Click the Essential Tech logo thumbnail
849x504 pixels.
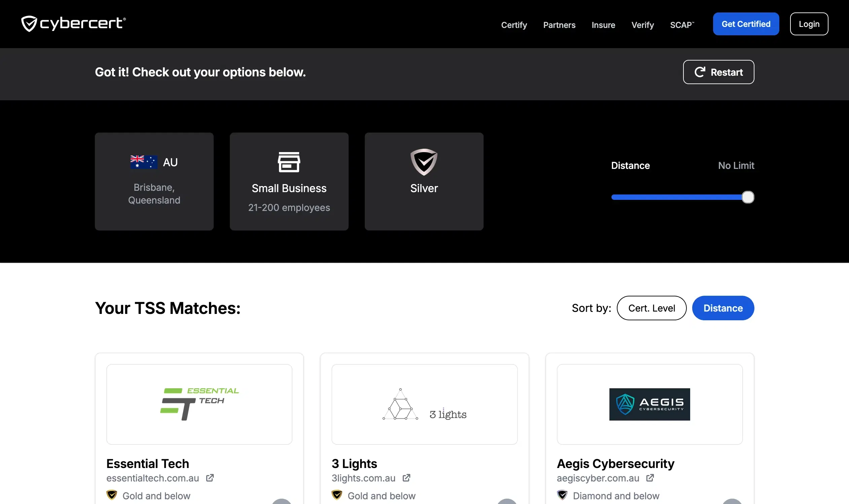199,404
